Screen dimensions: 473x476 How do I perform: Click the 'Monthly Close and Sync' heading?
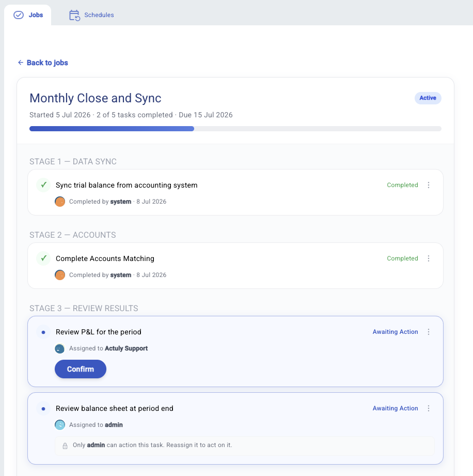pyautogui.click(x=95, y=98)
